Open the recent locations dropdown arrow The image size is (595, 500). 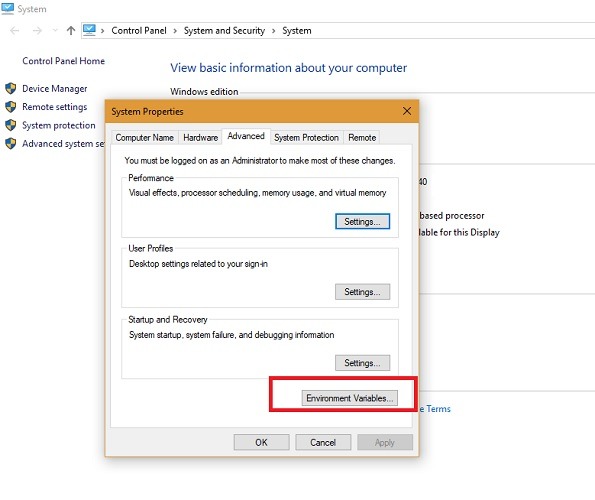point(55,30)
